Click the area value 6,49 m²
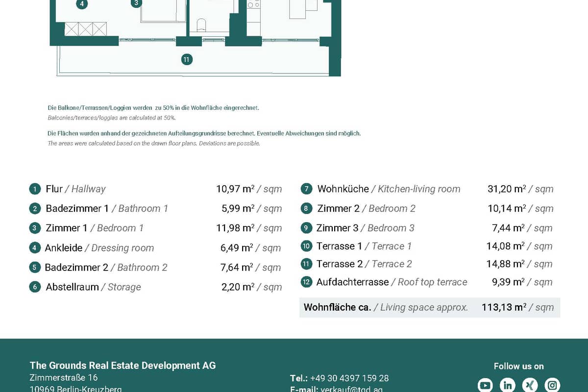 [x=237, y=248]
